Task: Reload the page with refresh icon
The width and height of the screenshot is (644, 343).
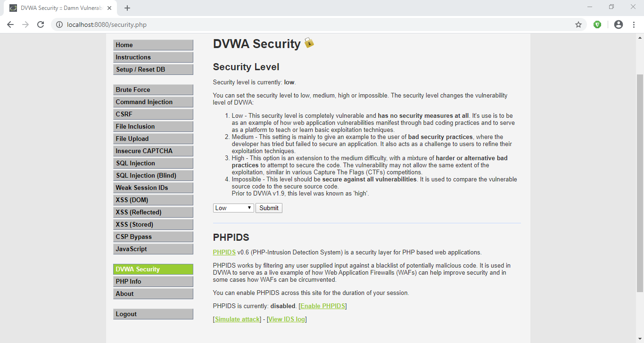Action: (41, 24)
